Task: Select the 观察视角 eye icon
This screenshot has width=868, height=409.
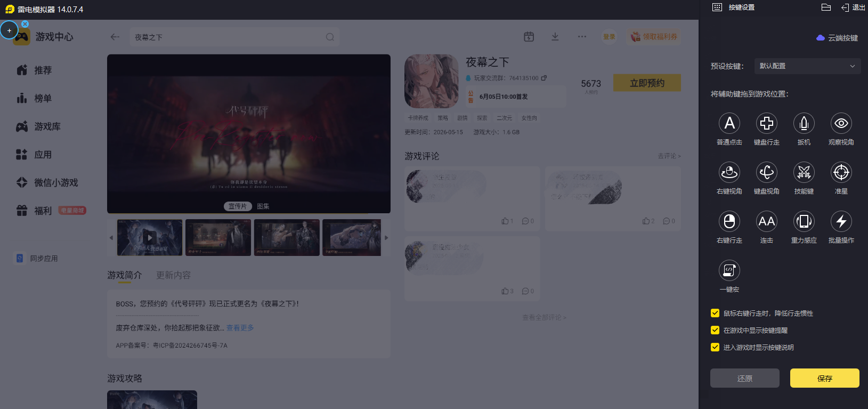Action: [x=841, y=123]
